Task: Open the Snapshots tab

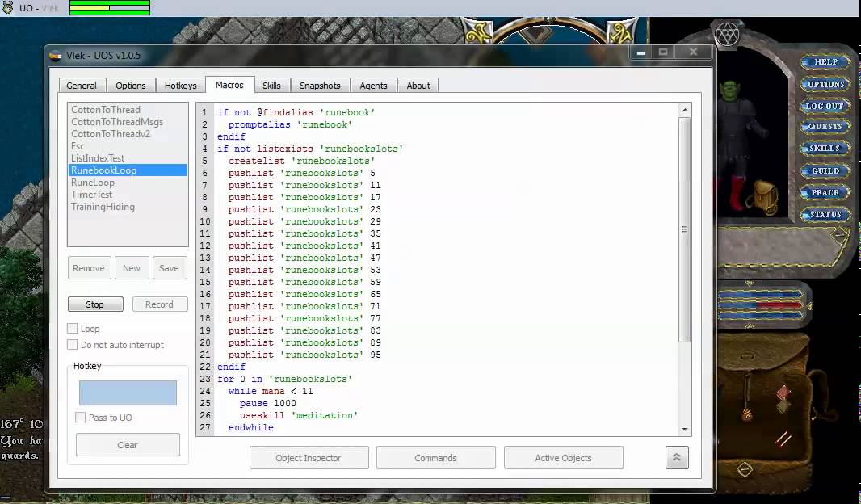Action: [x=320, y=86]
